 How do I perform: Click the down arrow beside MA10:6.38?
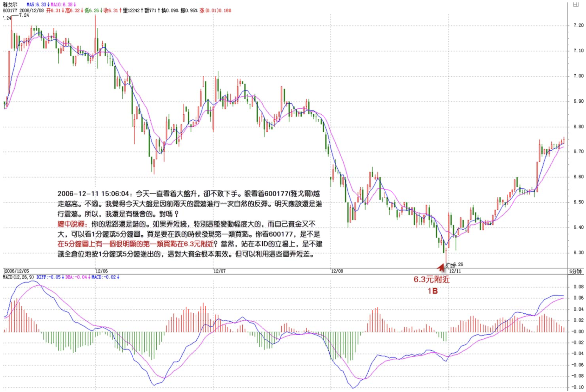click(75, 4)
